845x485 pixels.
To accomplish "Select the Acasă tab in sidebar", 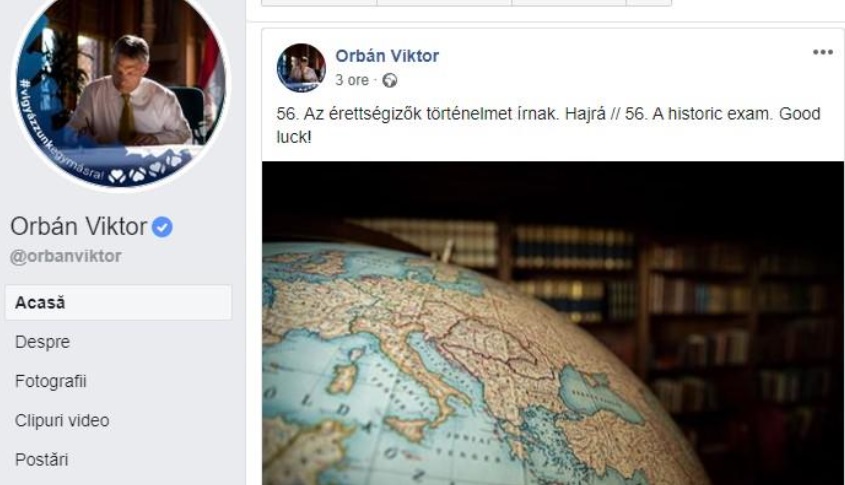I will click(119, 302).
